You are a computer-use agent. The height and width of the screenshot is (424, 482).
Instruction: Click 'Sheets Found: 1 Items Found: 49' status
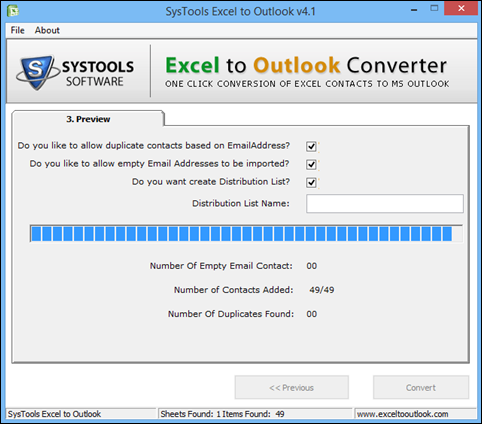click(x=222, y=414)
